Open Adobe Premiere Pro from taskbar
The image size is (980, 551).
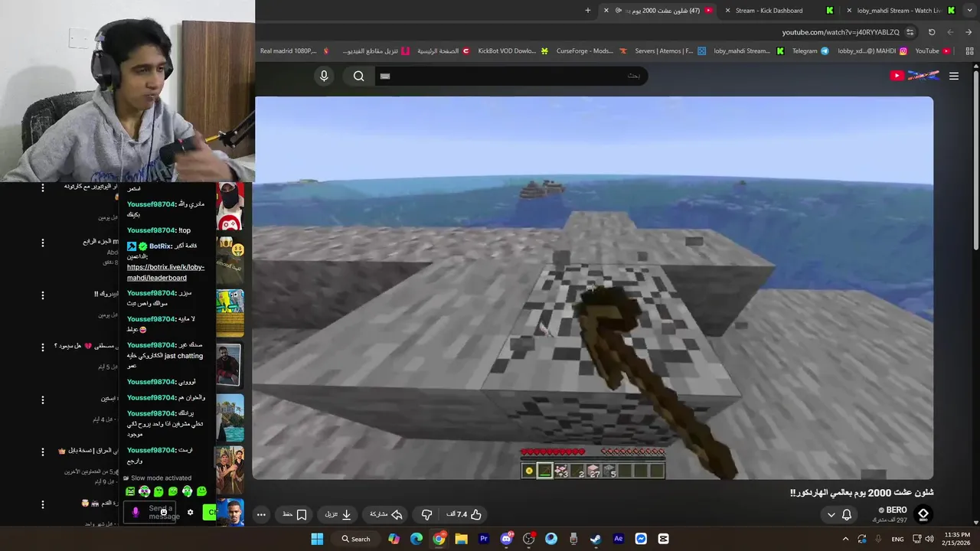(x=484, y=539)
